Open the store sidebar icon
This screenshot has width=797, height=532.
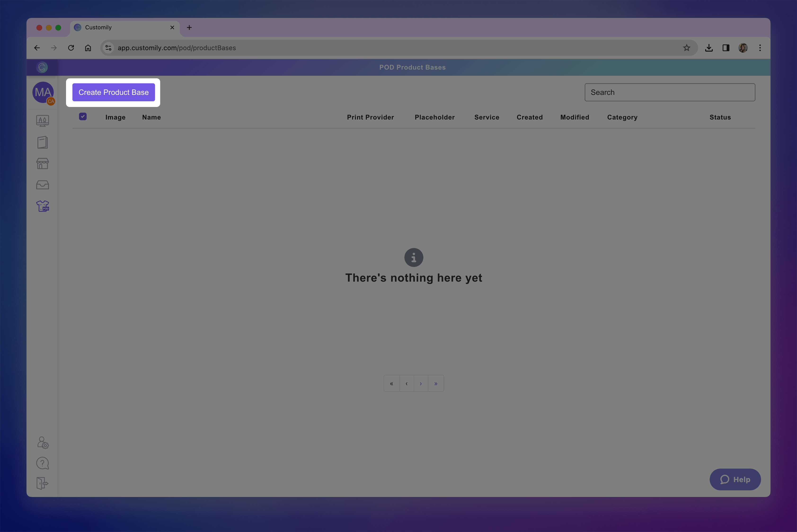coord(43,164)
